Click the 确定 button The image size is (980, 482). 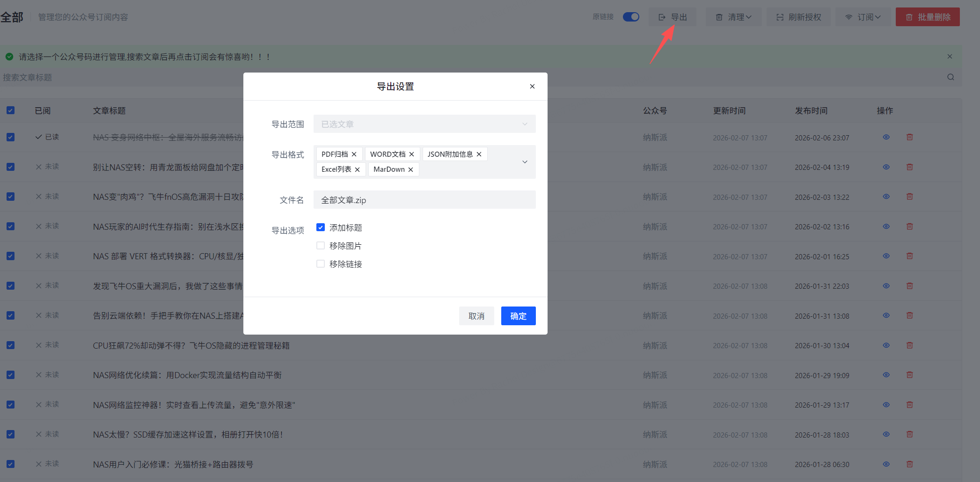[x=518, y=316]
